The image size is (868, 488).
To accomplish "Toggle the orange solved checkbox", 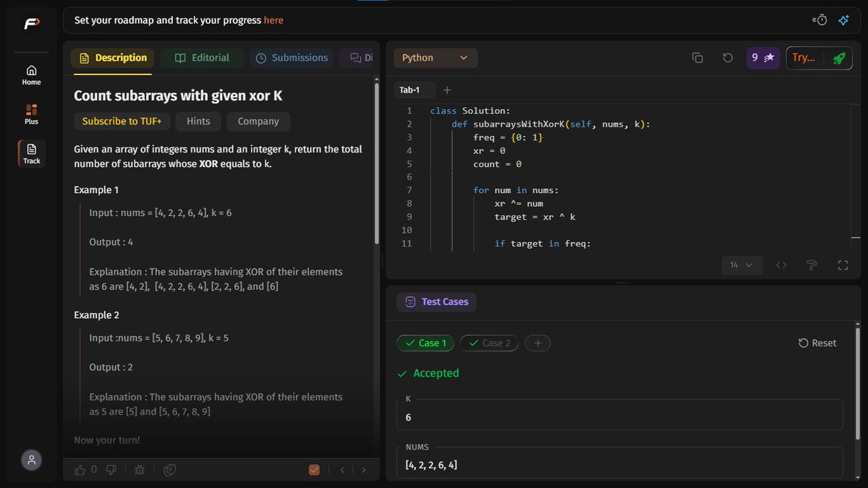I will [314, 470].
